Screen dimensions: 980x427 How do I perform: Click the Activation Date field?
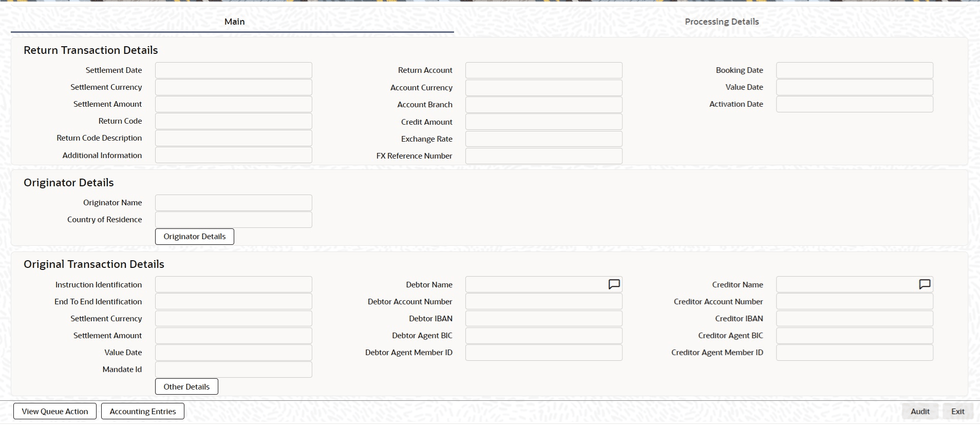tap(855, 104)
